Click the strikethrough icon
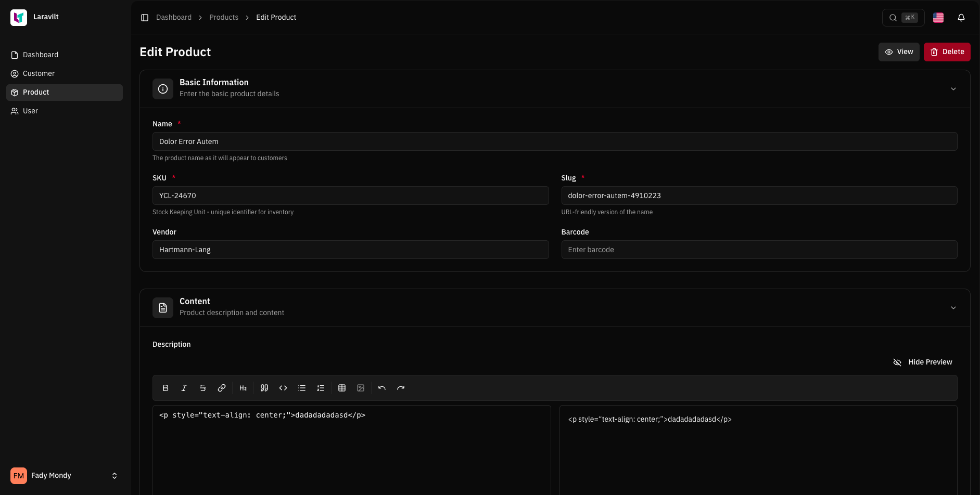This screenshot has height=495, width=980. 203,388
